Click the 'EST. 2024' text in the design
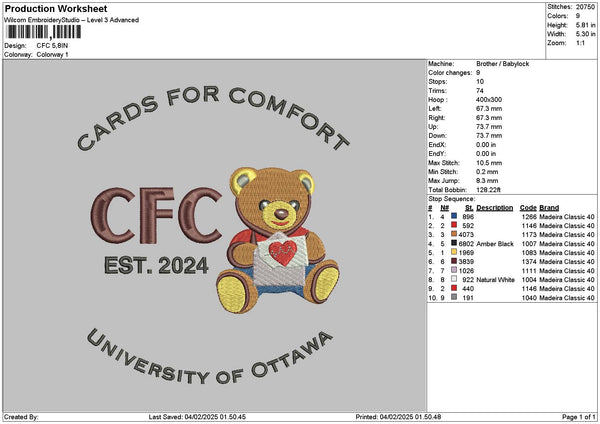600x424 pixels. pos(156,265)
